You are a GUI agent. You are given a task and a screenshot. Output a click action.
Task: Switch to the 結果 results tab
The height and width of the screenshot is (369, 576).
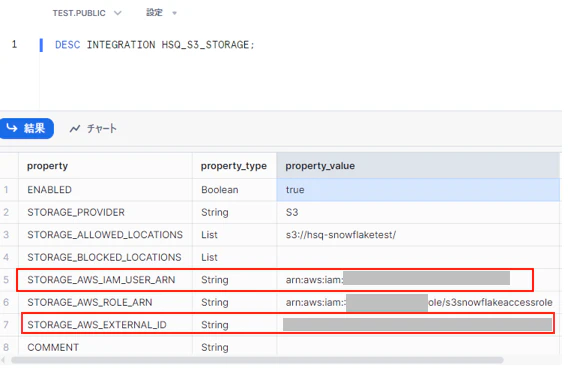26,128
